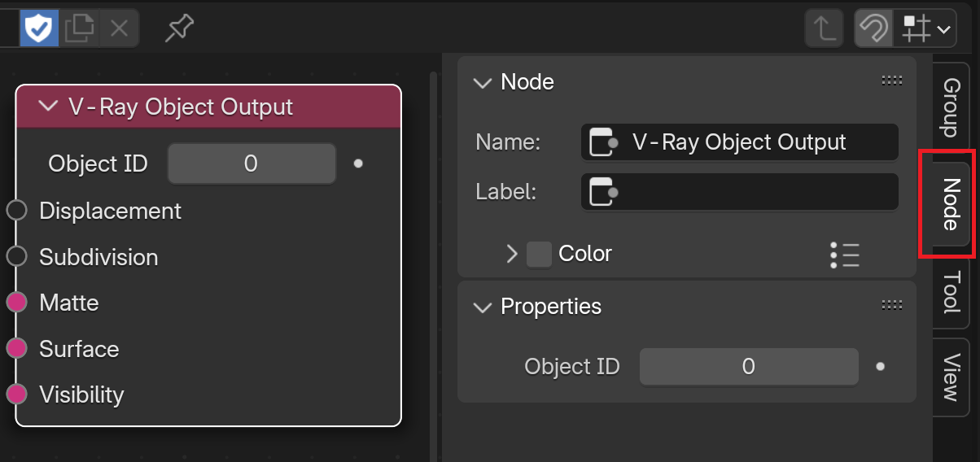Click the node icon inside the Label field
This screenshot has width=980, height=462.
[x=603, y=192]
